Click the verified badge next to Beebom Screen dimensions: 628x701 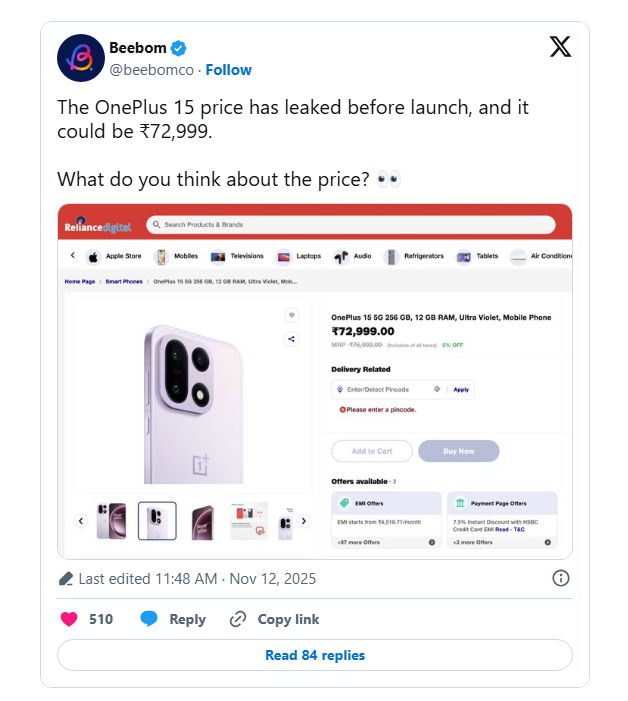178,48
